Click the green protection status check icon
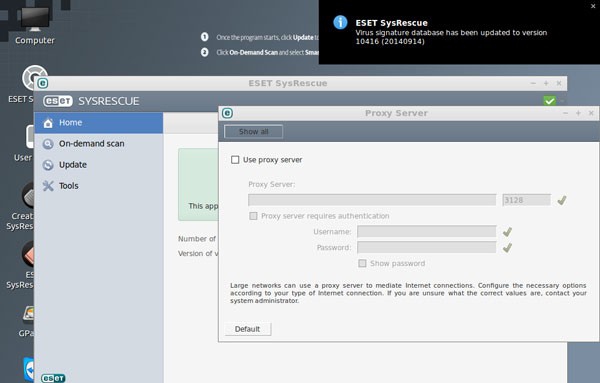The height and width of the screenshot is (383, 600). click(549, 101)
